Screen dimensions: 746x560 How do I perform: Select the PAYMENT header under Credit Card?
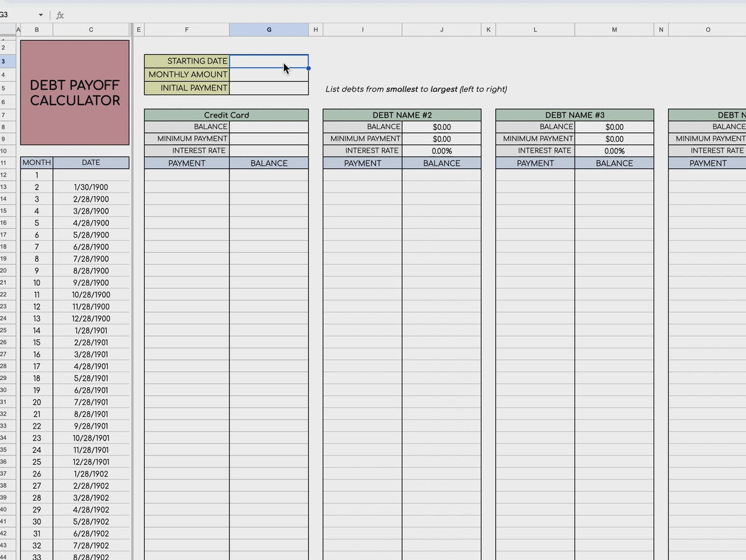186,163
